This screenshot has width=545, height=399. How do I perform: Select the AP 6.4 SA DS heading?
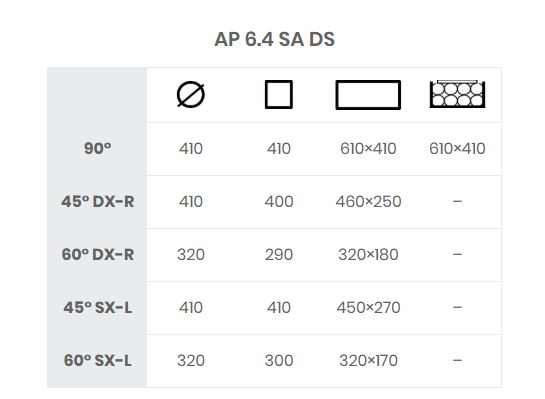tap(275, 39)
